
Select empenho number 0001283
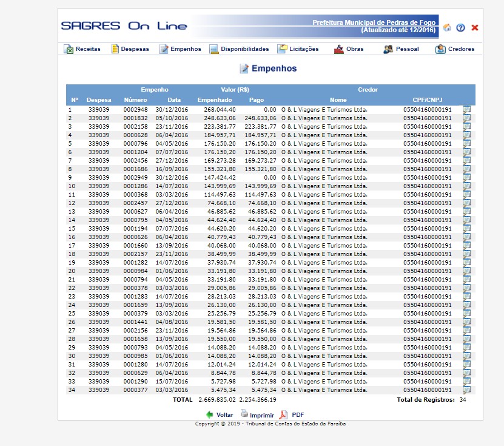(135, 297)
